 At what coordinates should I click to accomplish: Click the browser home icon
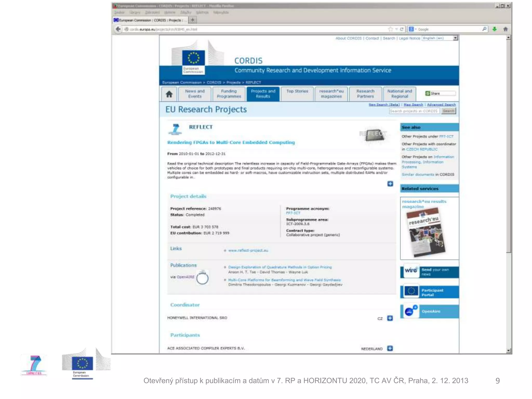(505, 29)
